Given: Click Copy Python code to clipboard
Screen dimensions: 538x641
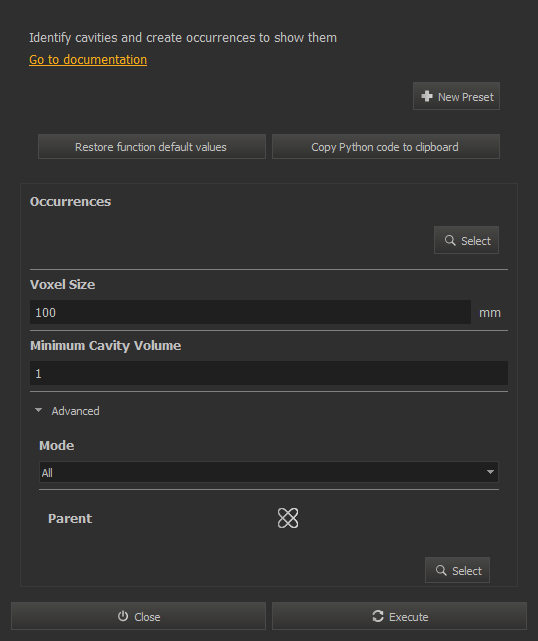Looking at the screenshot, I should (x=386, y=147).
